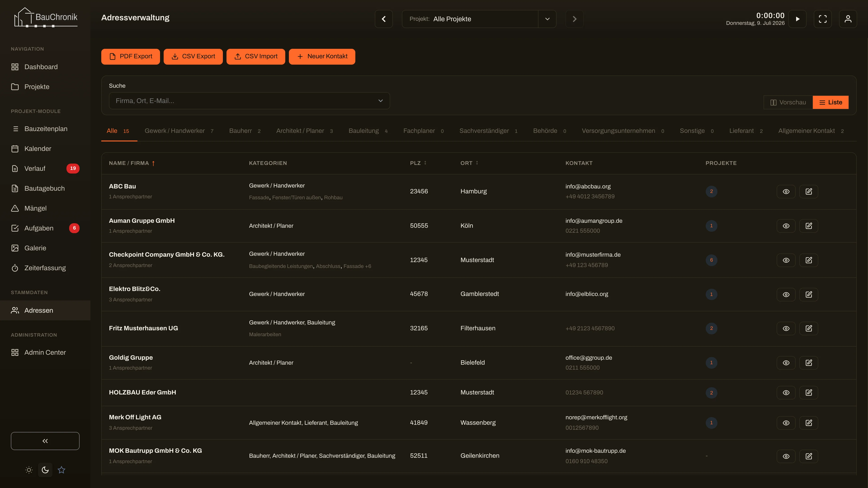Focus the Firma, Ort, E-Mail search field
Viewport: 868px width, 488px height.
point(249,101)
